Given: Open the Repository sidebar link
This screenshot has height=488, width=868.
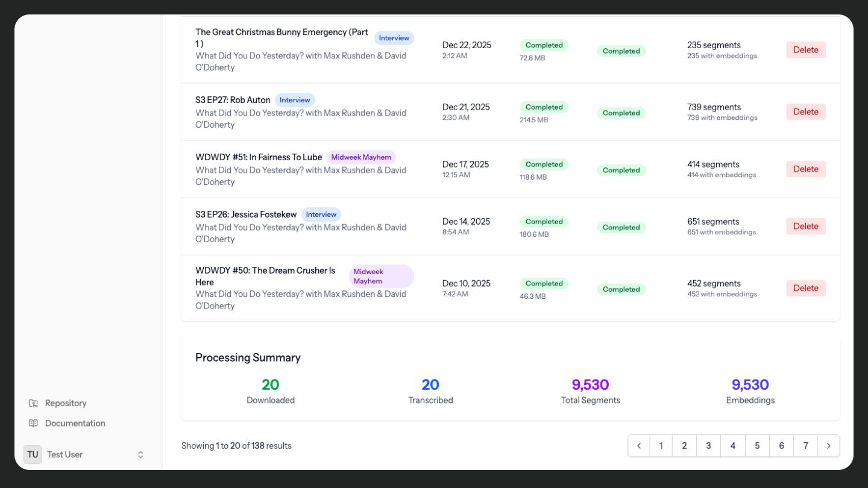Looking at the screenshot, I should point(66,403).
